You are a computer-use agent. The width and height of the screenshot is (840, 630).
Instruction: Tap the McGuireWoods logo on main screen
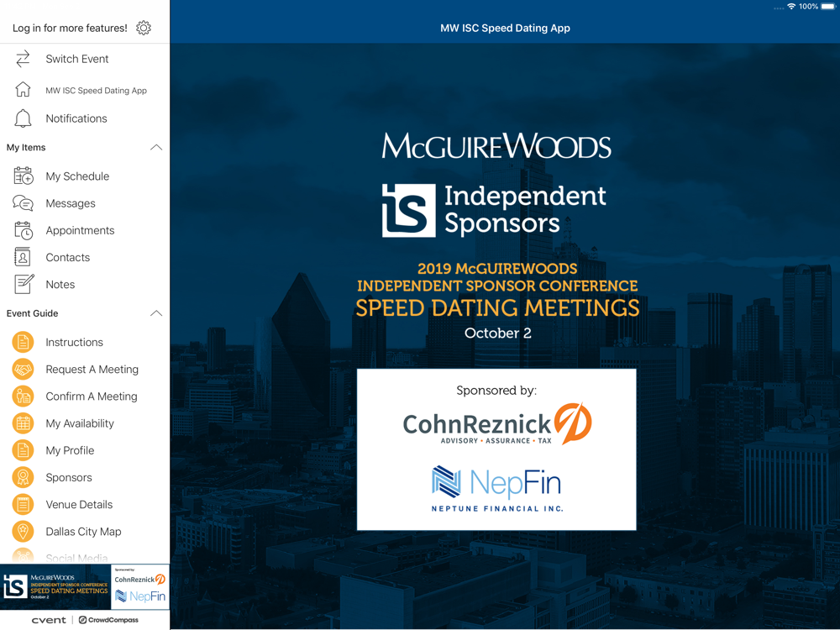point(496,145)
